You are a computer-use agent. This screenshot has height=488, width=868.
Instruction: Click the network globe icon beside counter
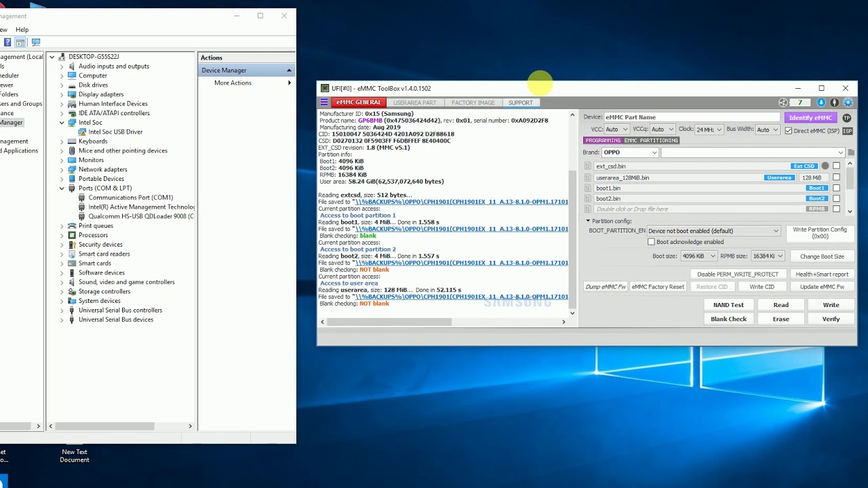783,102
